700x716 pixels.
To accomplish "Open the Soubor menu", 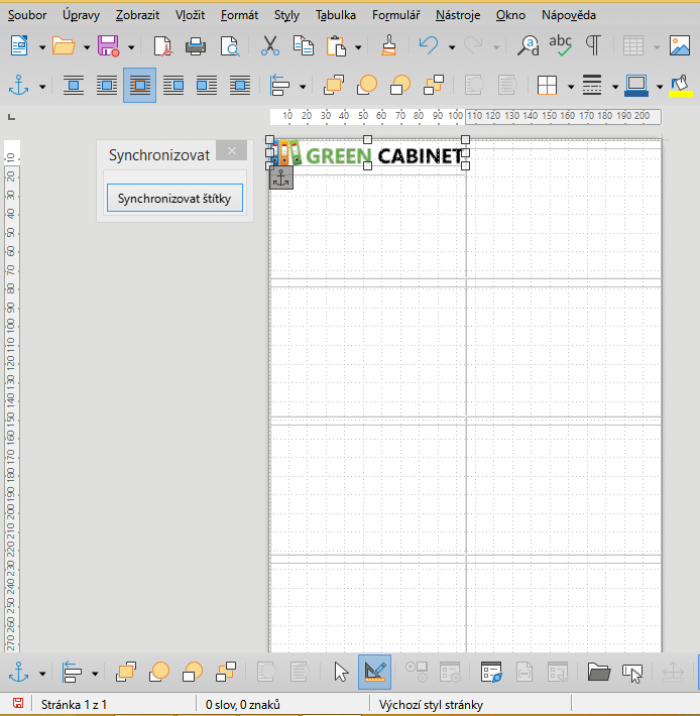I will [x=27, y=15].
